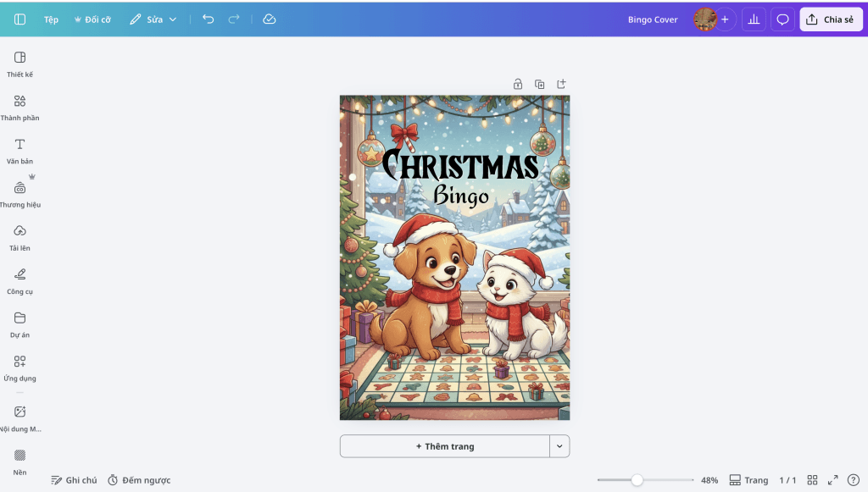
Task: Click the Chia sẻ share button
Action: (x=831, y=19)
